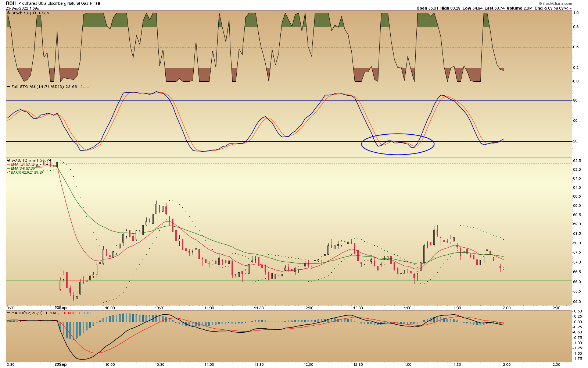Click the 50 level on Full STO axis
588x368 pixels.
pos(576,120)
